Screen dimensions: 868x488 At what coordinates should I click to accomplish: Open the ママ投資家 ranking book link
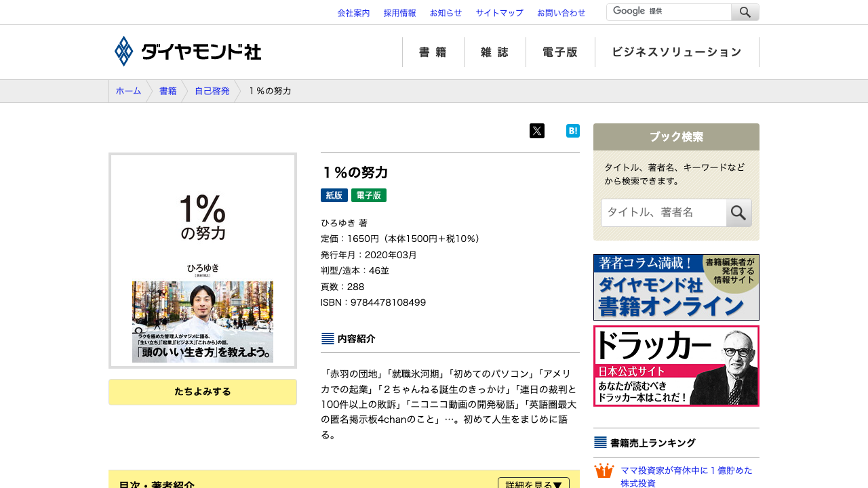686,476
